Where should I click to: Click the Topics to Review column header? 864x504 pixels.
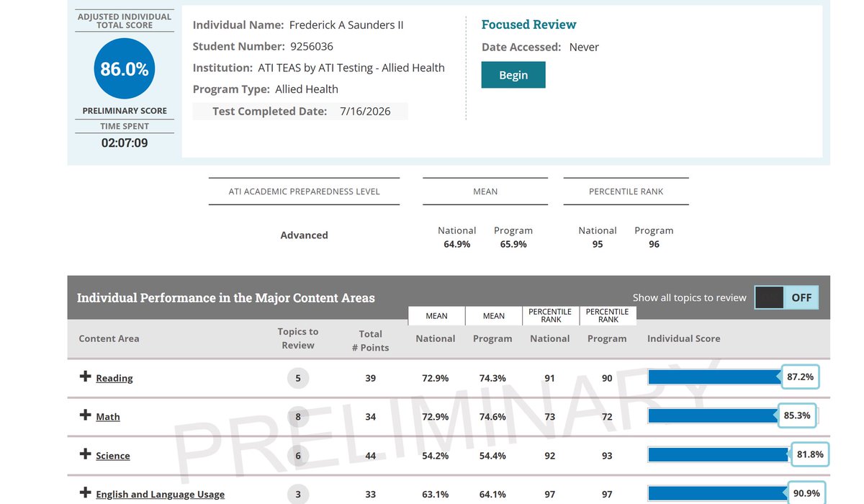coord(298,338)
